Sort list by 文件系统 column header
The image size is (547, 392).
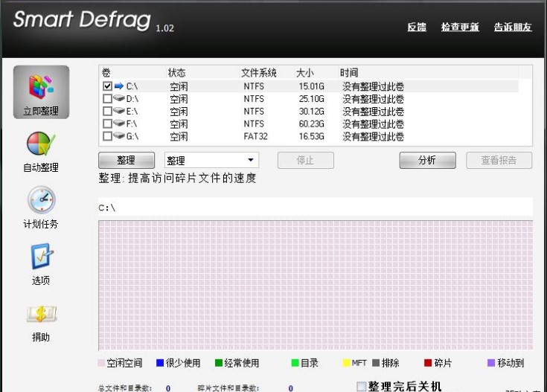point(258,73)
